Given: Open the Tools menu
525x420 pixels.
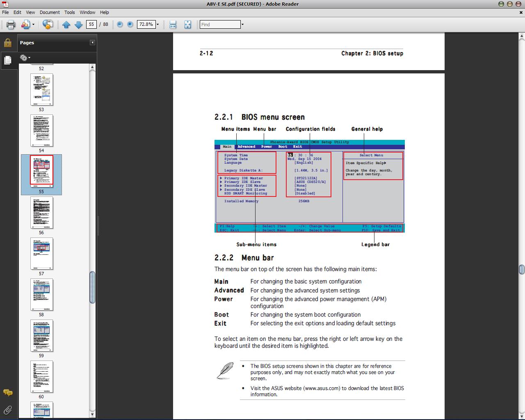Looking at the screenshot, I should [70, 12].
